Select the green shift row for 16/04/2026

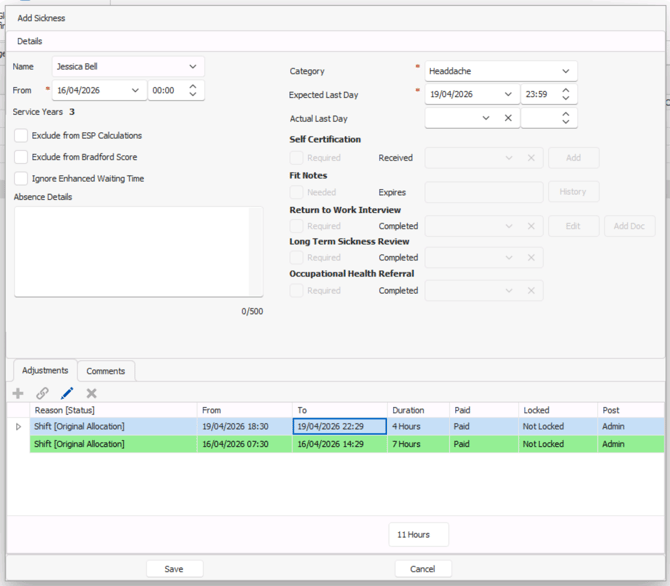(300, 444)
